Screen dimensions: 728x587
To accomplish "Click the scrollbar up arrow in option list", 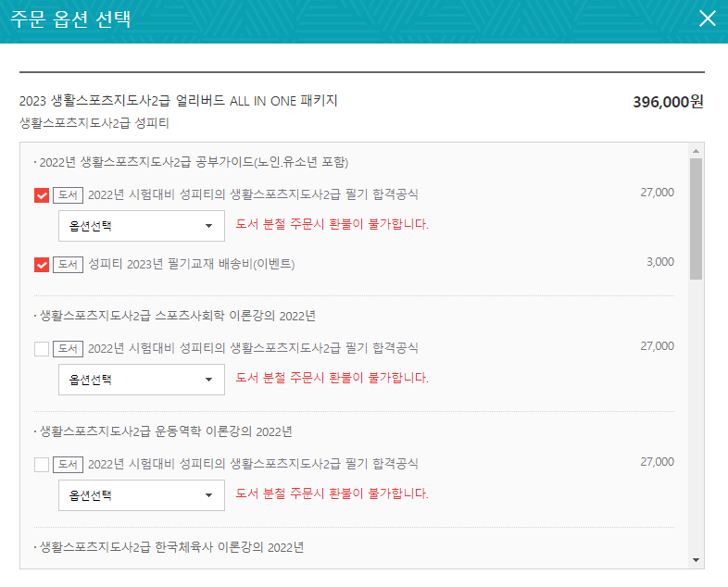I will (x=696, y=150).
